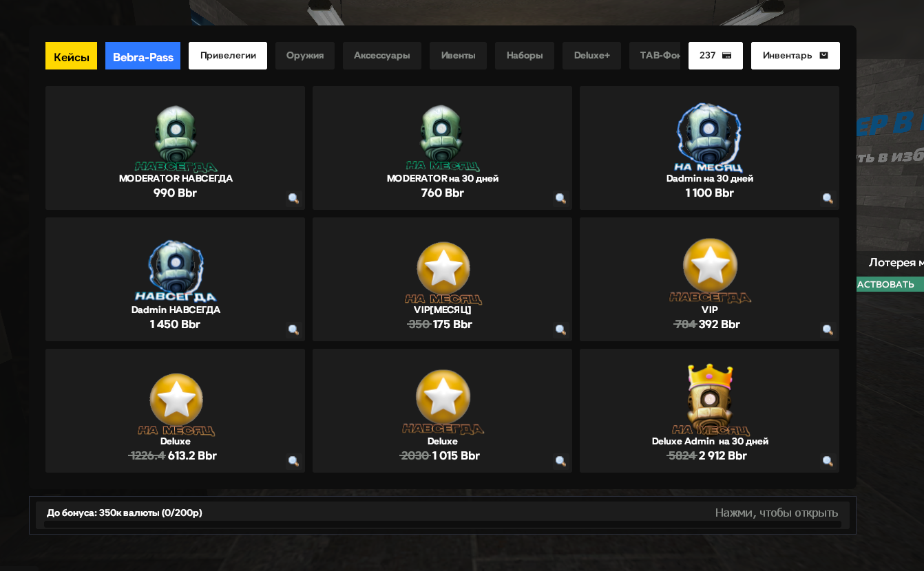Show the Наборы tab
Viewport: 924px width, 571px height.
click(x=525, y=56)
